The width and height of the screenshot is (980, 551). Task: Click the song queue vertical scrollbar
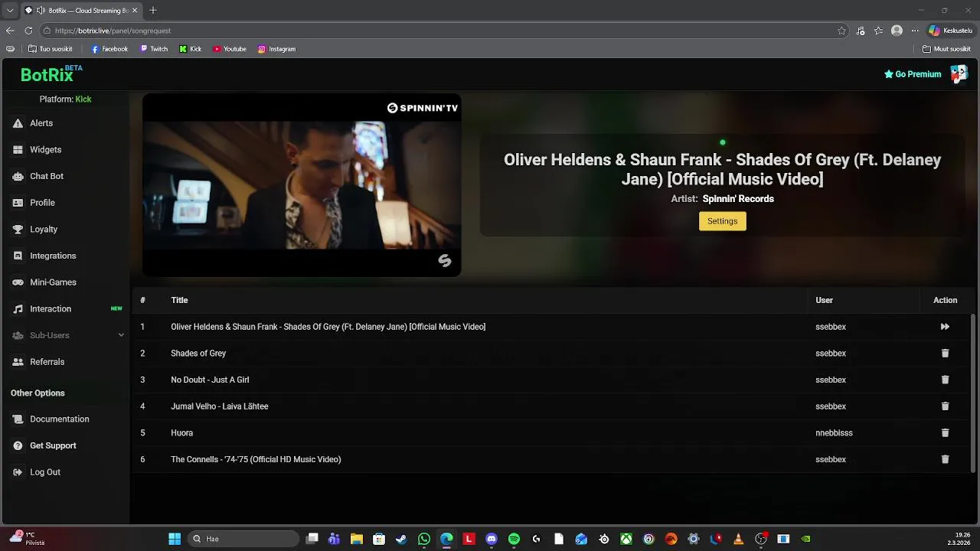[973, 392]
